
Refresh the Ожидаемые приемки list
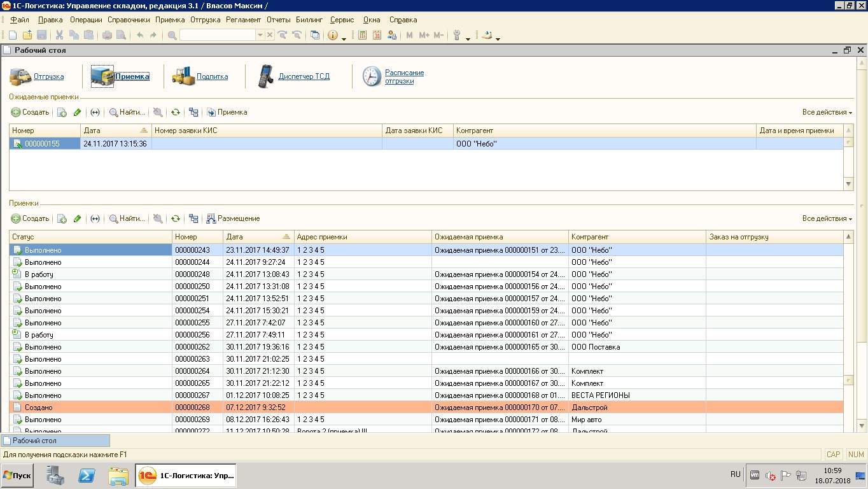(176, 112)
